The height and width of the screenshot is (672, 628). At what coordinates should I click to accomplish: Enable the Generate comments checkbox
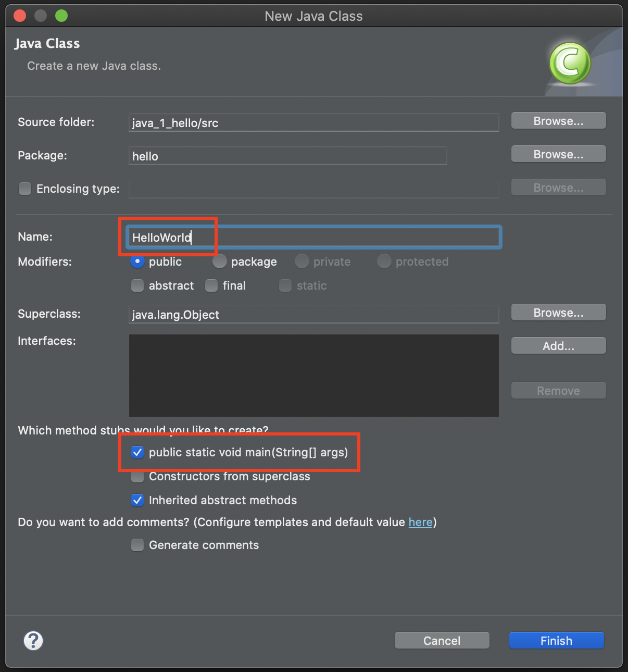click(x=137, y=545)
